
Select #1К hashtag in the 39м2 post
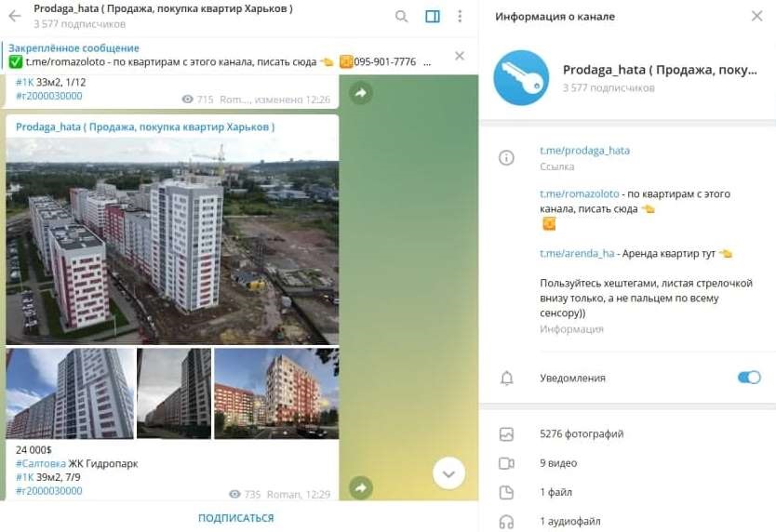[x=25, y=477]
